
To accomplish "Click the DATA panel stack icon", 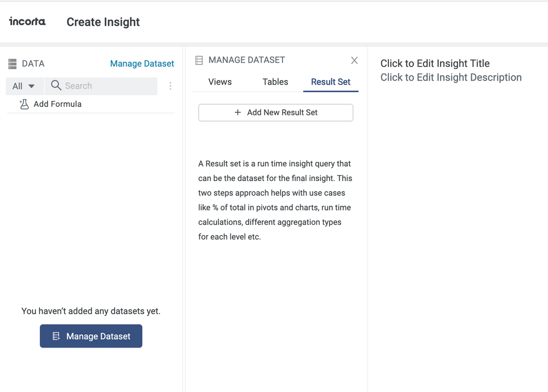I will (x=13, y=64).
